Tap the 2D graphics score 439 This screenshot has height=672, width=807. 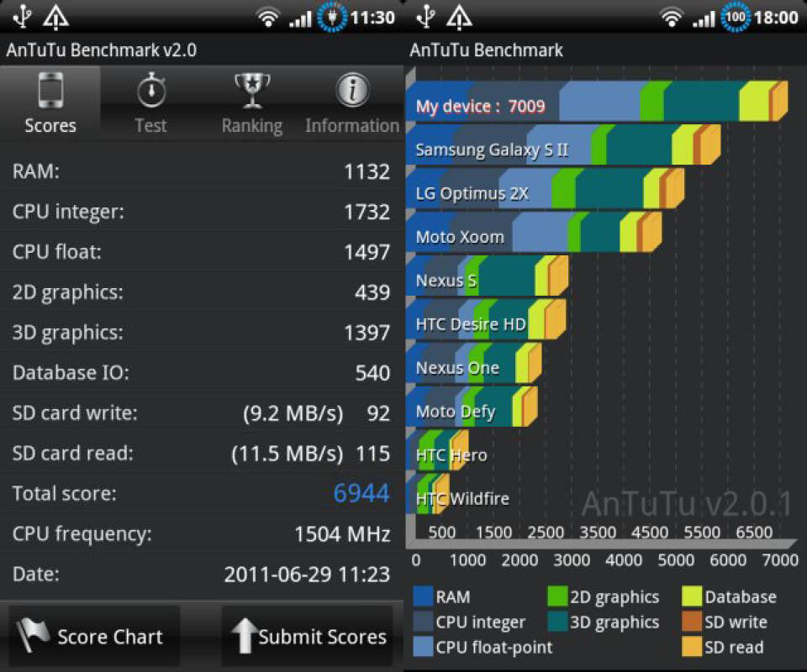[372, 292]
